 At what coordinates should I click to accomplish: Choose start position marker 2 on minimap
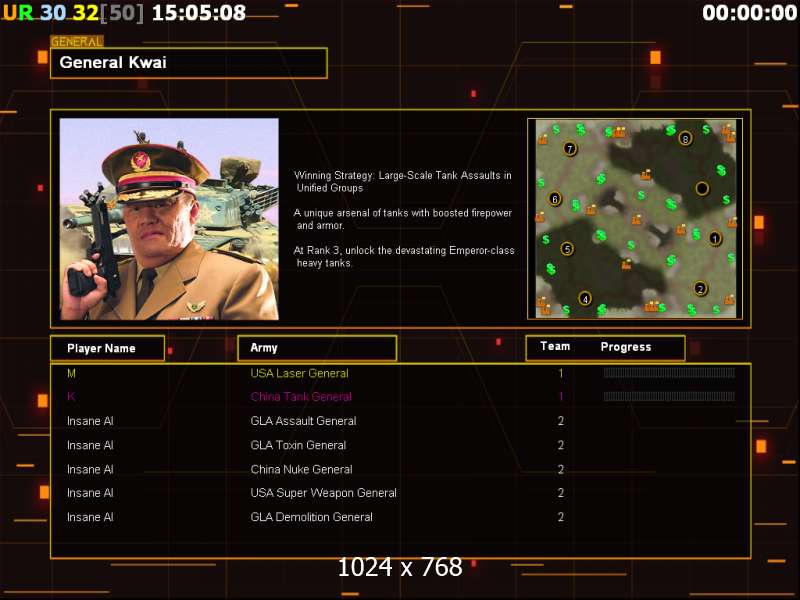[x=701, y=289]
